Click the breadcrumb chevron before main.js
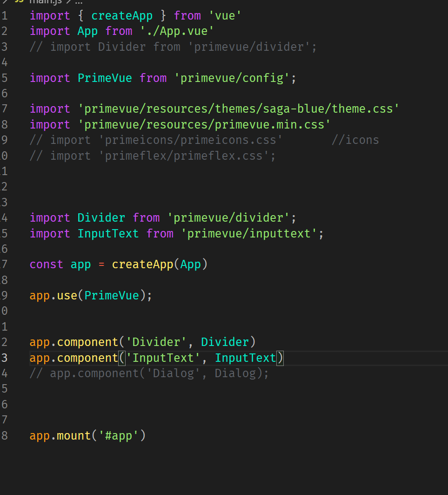The image size is (448, 495). (6, 2)
